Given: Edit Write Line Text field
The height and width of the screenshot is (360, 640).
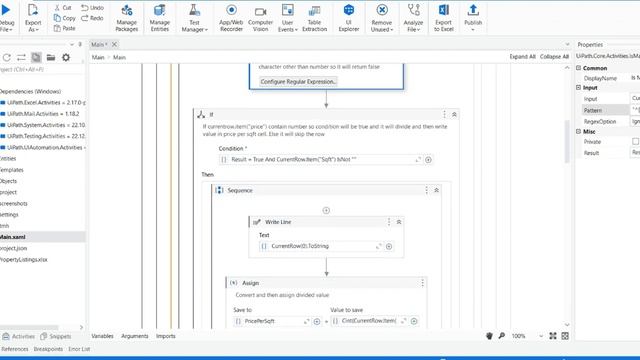Looking at the screenshot, I should click(321, 246).
